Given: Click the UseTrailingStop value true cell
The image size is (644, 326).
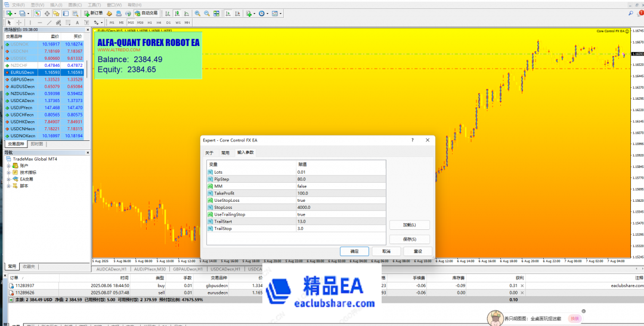Looking at the screenshot, I should (341, 214).
